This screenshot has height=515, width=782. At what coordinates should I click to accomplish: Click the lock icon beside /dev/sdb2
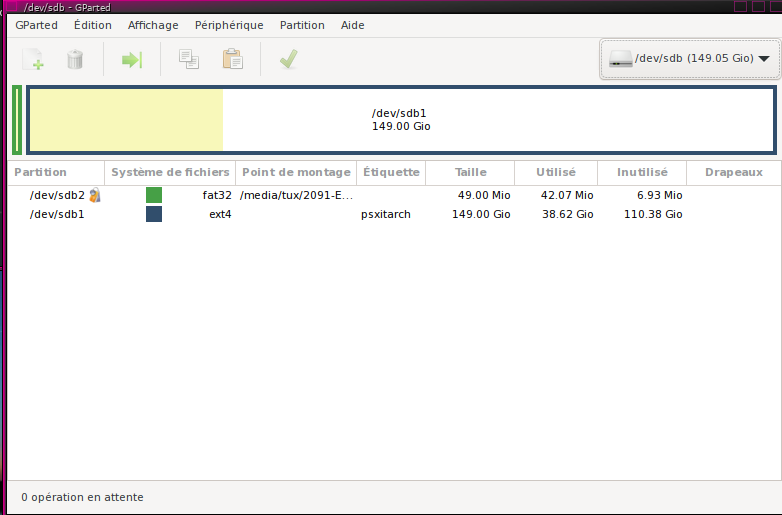pyautogui.click(x=95, y=195)
